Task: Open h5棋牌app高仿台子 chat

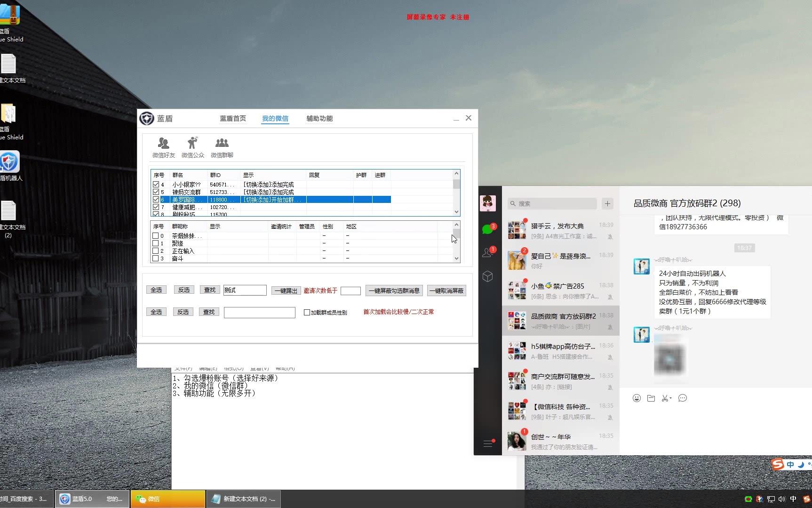Action: point(561,351)
